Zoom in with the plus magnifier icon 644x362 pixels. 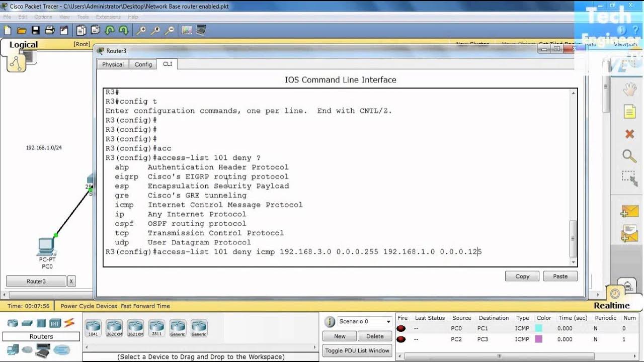[x=141, y=31]
